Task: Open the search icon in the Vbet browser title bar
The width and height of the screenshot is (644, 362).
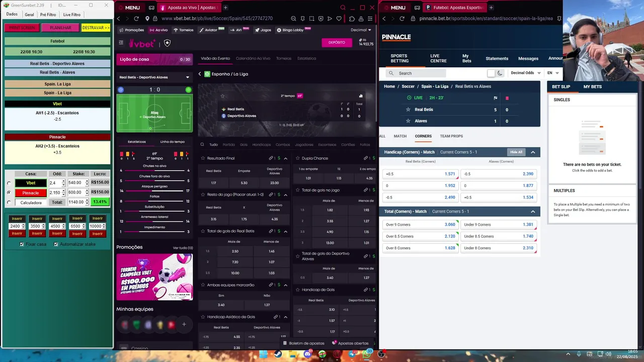Action: [343, 8]
